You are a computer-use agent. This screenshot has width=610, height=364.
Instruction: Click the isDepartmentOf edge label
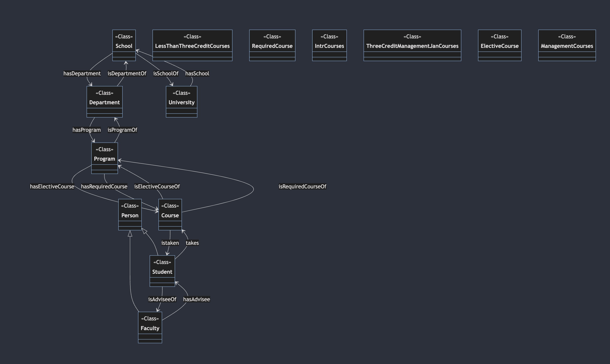127,74
